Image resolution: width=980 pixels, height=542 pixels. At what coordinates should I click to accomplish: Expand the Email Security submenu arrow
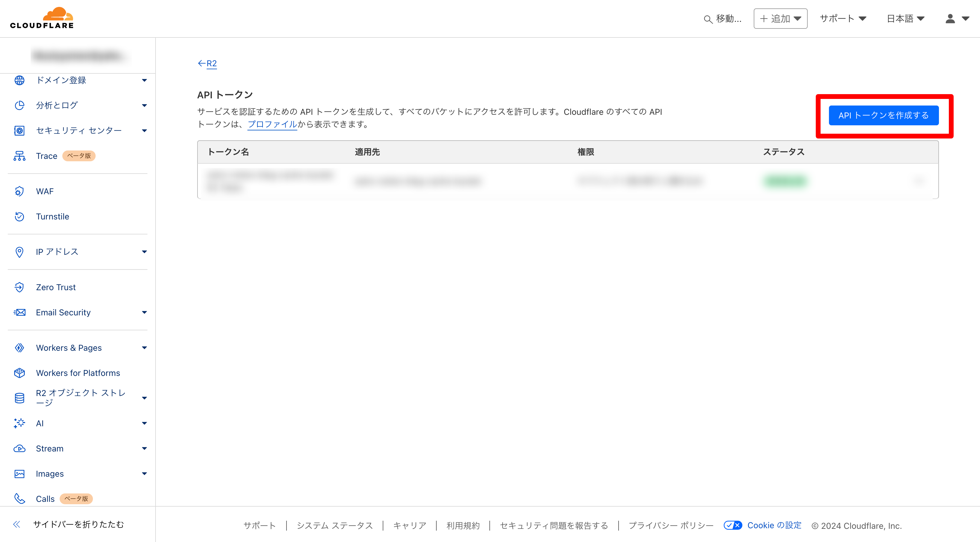coord(144,312)
